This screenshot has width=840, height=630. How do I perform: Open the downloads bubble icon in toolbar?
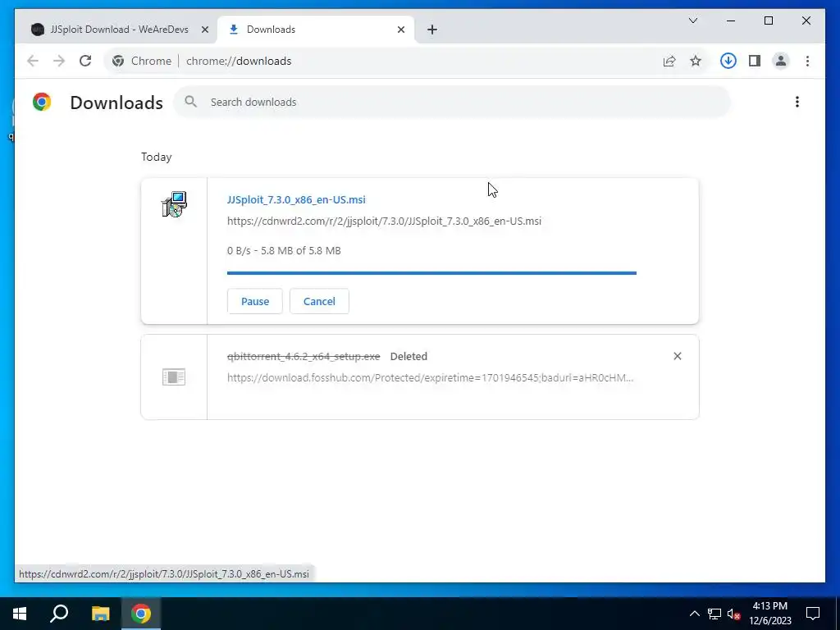(x=728, y=61)
